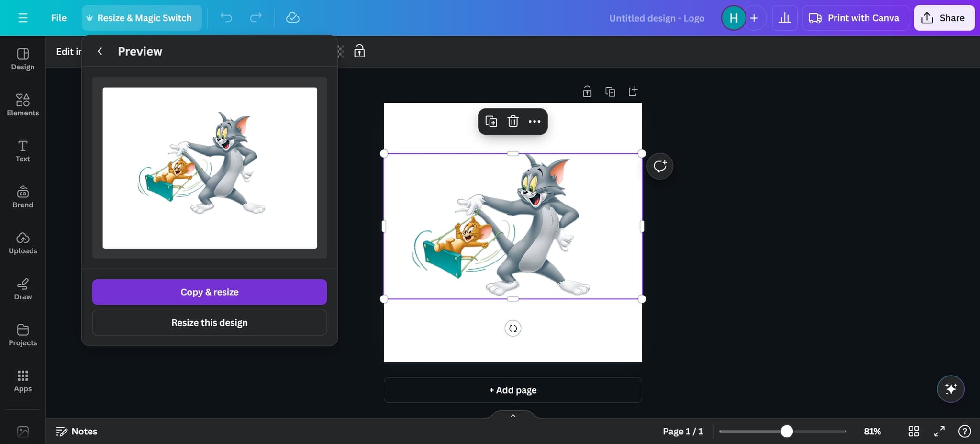
Task: Open the Projects panel
Action: point(22,335)
